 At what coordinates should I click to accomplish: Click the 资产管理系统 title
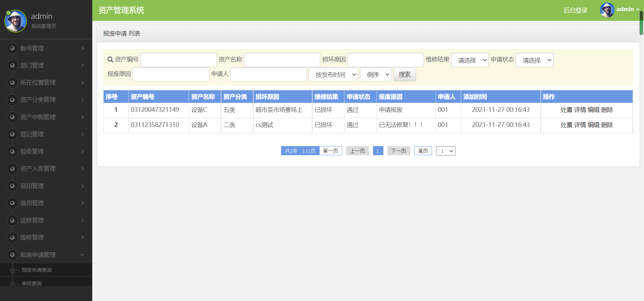(x=121, y=10)
